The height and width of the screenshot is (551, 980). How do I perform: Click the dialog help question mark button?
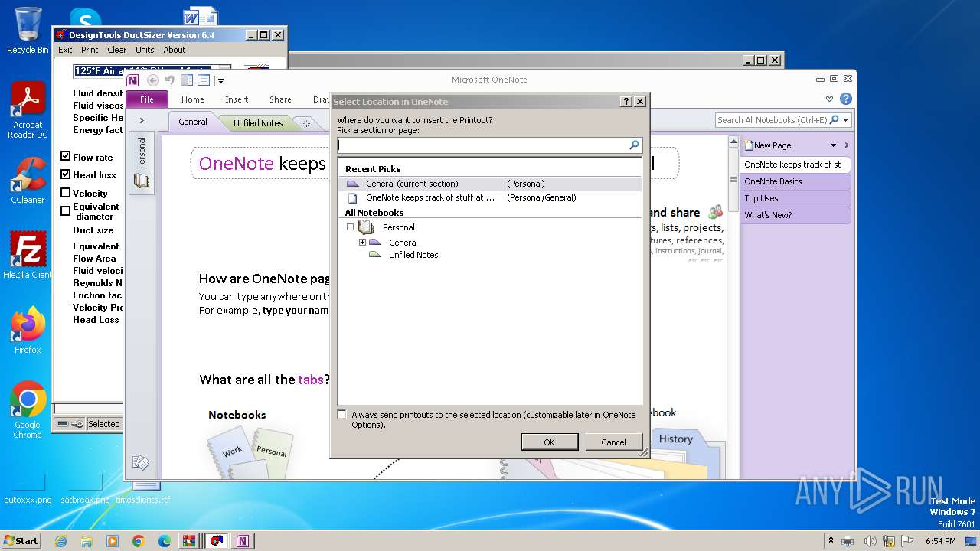[x=626, y=102]
